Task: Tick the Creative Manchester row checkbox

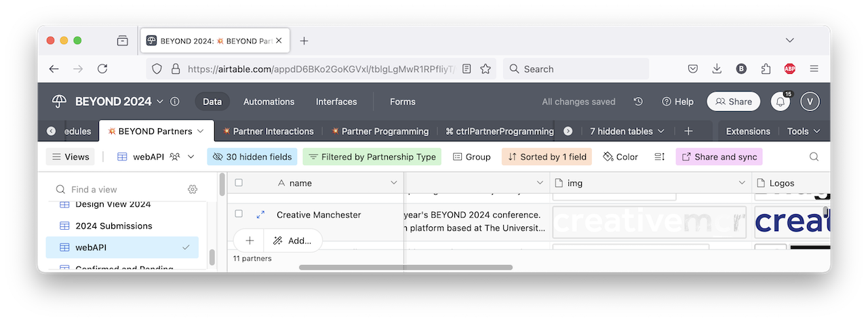Action: [239, 214]
